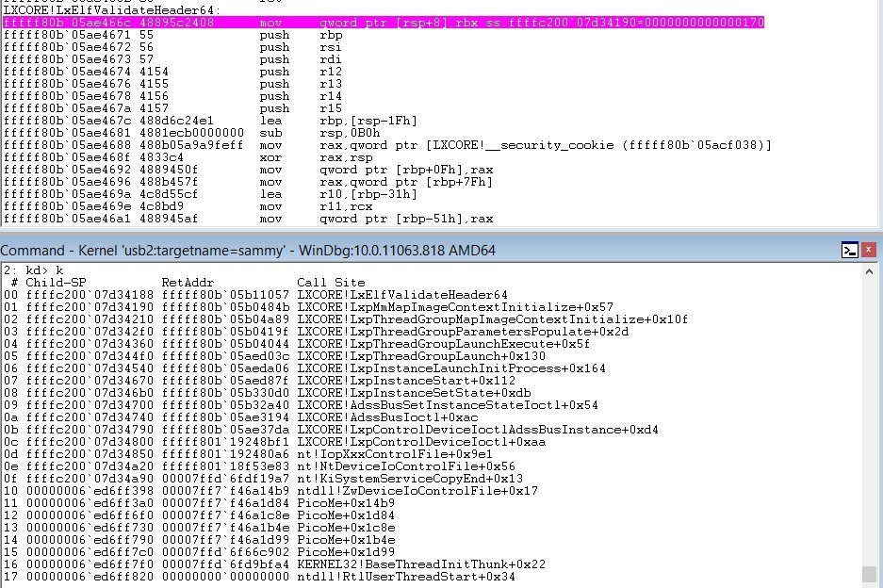Select frame 09 AdssBusSetInstanceStateIoctl+0x54
The height and width of the screenshot is (588, 883).
point(301,405)
